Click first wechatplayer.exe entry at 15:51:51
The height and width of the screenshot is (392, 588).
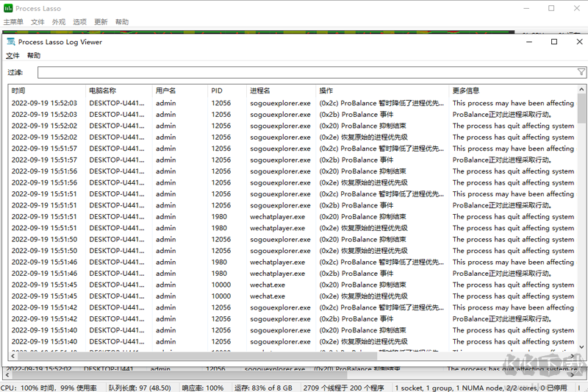coord(278,217)
